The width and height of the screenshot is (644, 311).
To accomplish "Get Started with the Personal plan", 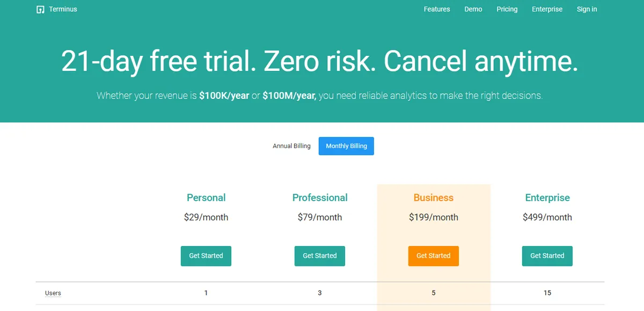I will click(x=206, y=256).
